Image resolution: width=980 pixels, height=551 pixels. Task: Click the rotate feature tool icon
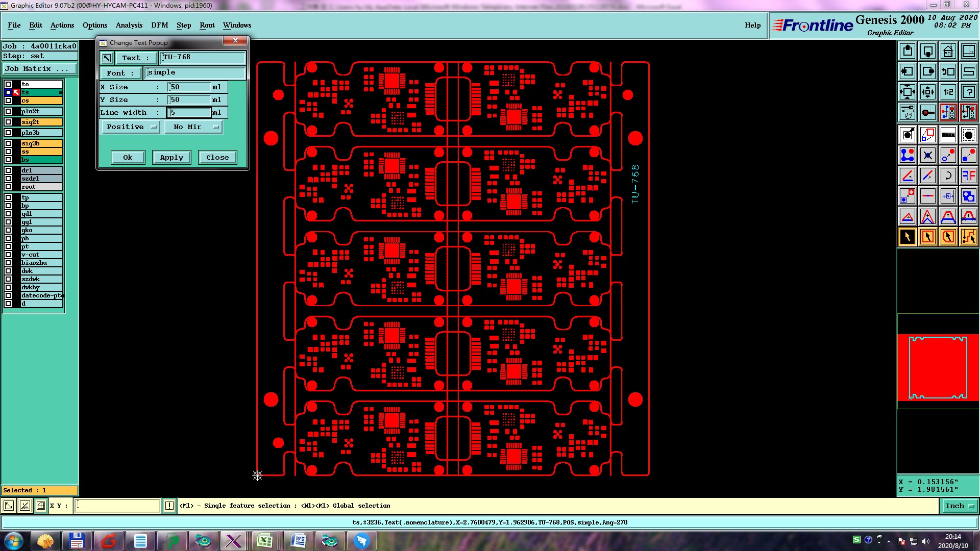(948, 176)
